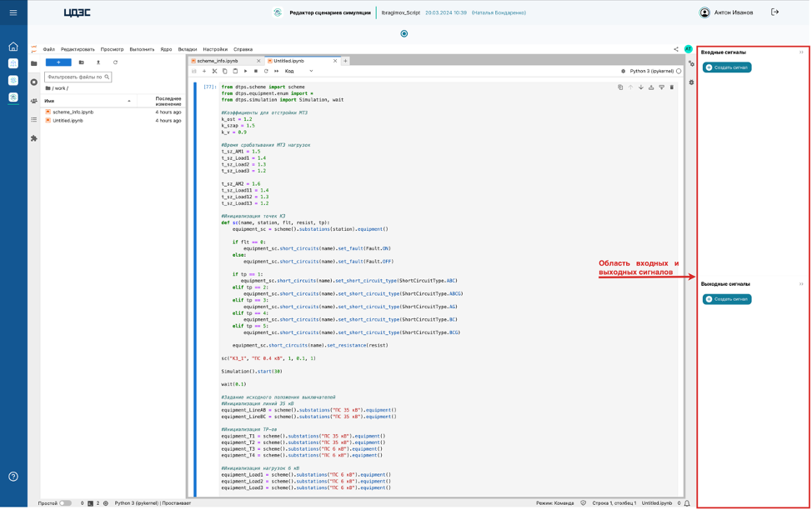Viewport: 812px width, 510px height.
Task: Create a signal under Выходные сигналы
Action: click(727, 299)
